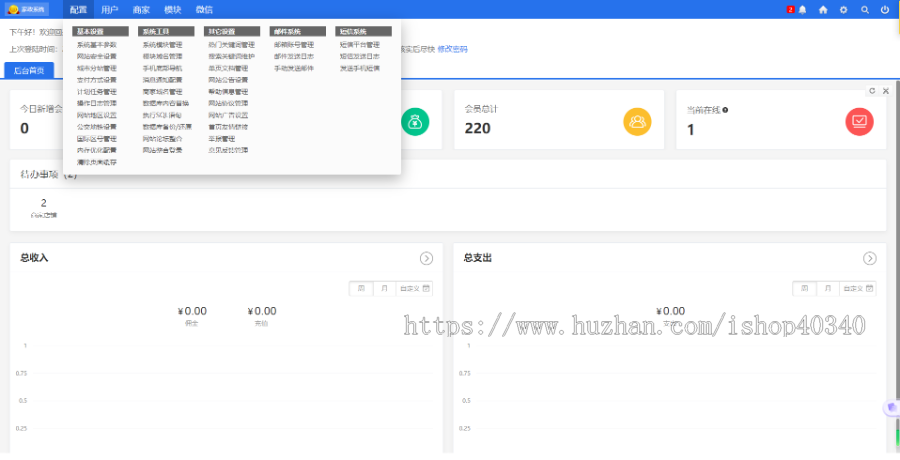Open 网站广告设置 menu entry

click(228, 115)
